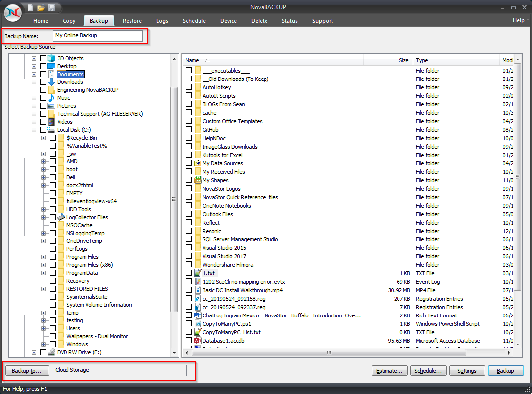
Task: Expand the DVD RW Drive (F:) node
Action: pos(34,352)
